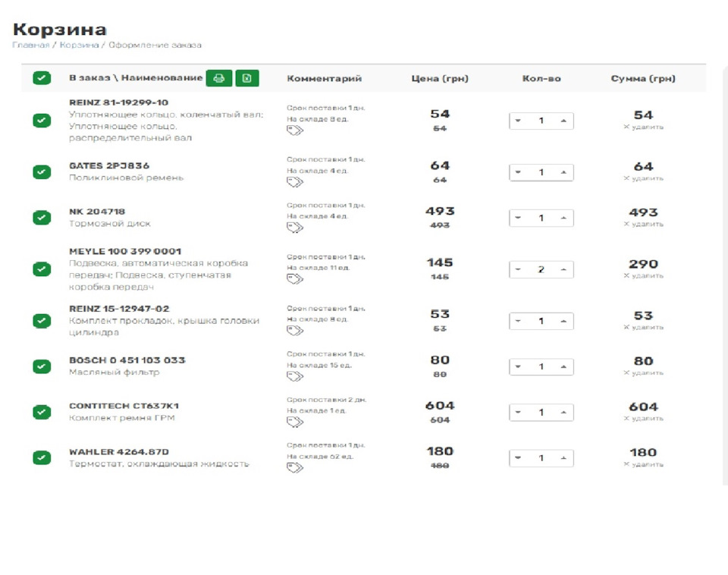Increase quantity for CONTITECH CT637K1
The height and width of the screenshot is (575, 728).
563,412
